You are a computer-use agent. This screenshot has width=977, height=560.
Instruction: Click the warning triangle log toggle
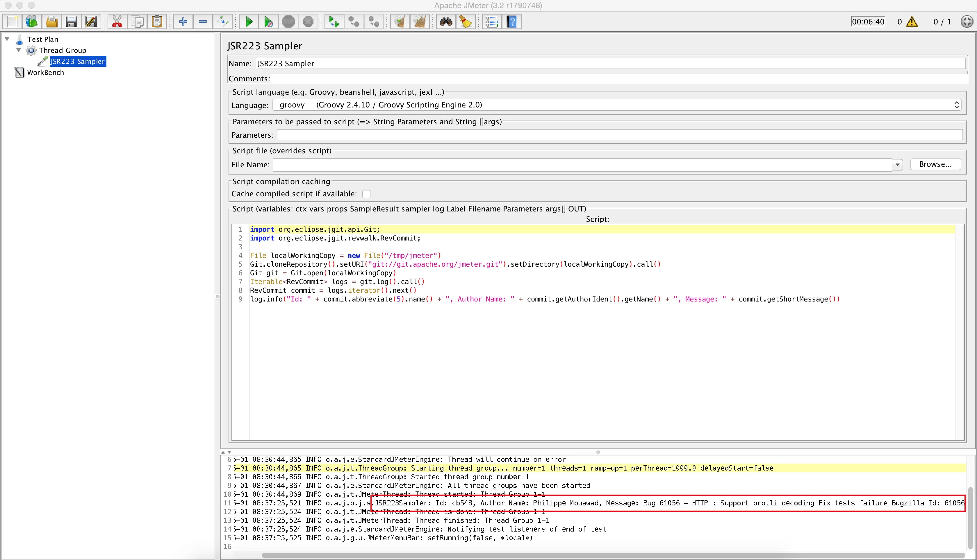coord(912,21)
